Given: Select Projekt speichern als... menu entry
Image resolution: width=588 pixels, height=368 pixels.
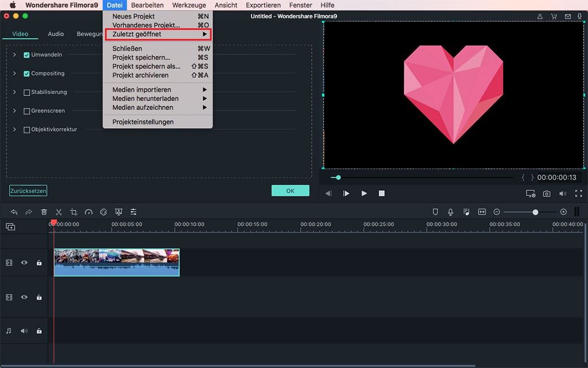Looking at the screenshot, I should pos(158,67).
